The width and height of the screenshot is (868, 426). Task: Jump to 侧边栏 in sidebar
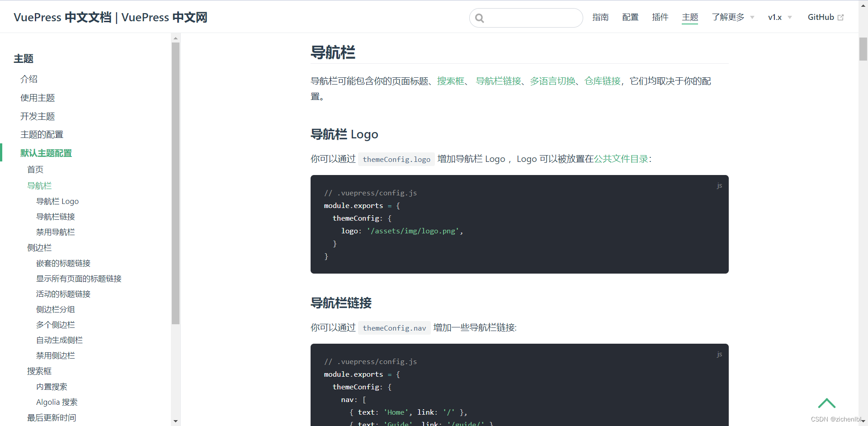click(x=39, y=248)
